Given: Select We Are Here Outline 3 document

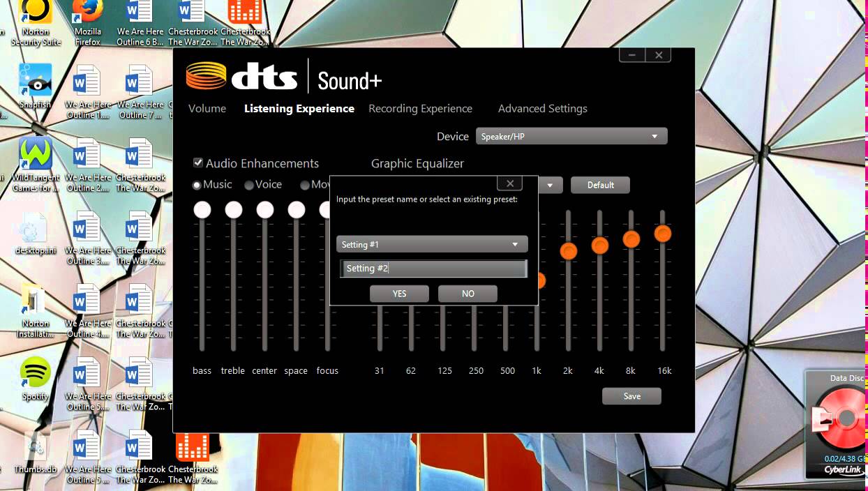Looking at the screenshot, I should [x=88, y=238].
